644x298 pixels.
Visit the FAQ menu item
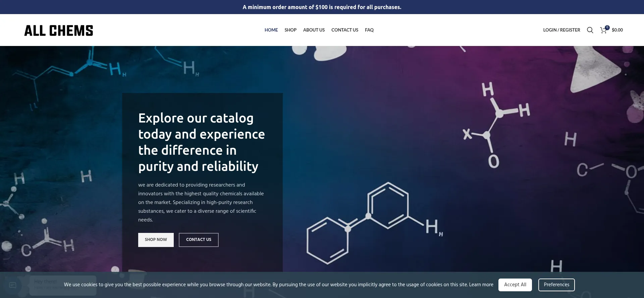(x=369, y=30)
